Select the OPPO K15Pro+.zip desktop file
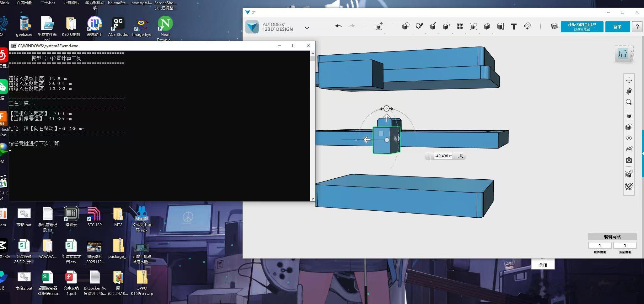 pos(142,283)
